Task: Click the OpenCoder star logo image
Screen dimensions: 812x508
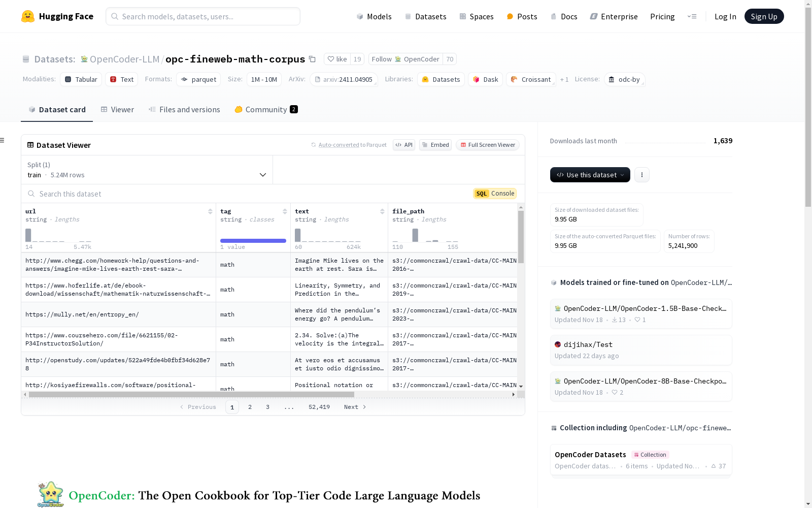Action: click(50, 494)
